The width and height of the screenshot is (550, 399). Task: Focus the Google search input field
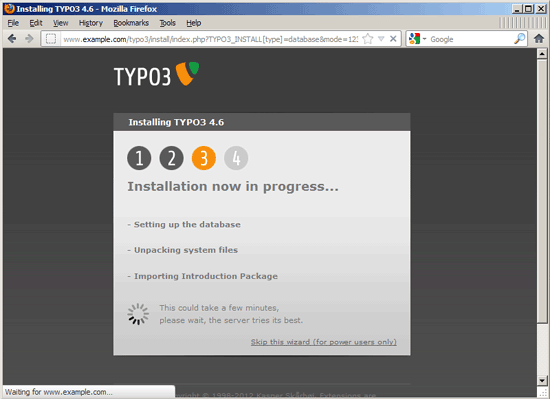[x=471, y=39]
